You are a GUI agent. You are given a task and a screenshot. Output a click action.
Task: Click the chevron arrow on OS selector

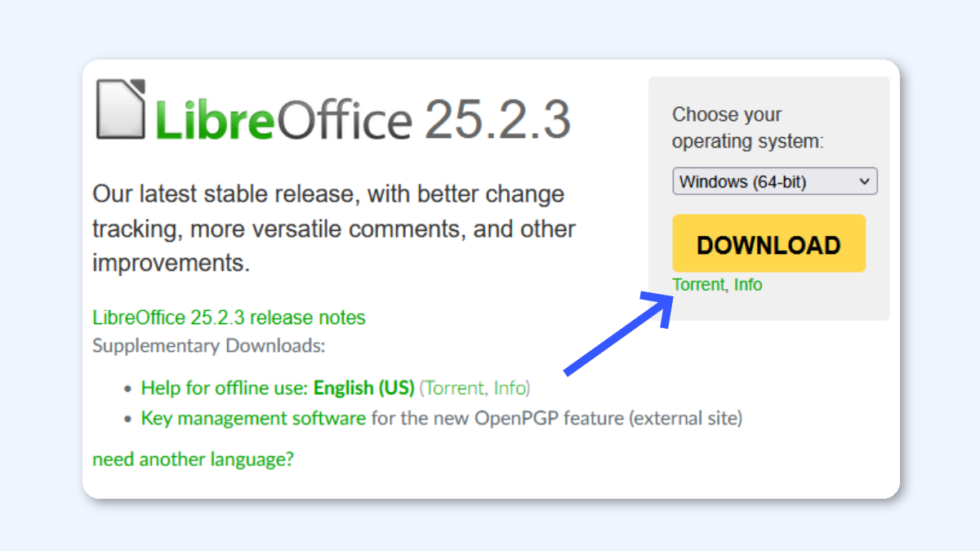[865, 182]
